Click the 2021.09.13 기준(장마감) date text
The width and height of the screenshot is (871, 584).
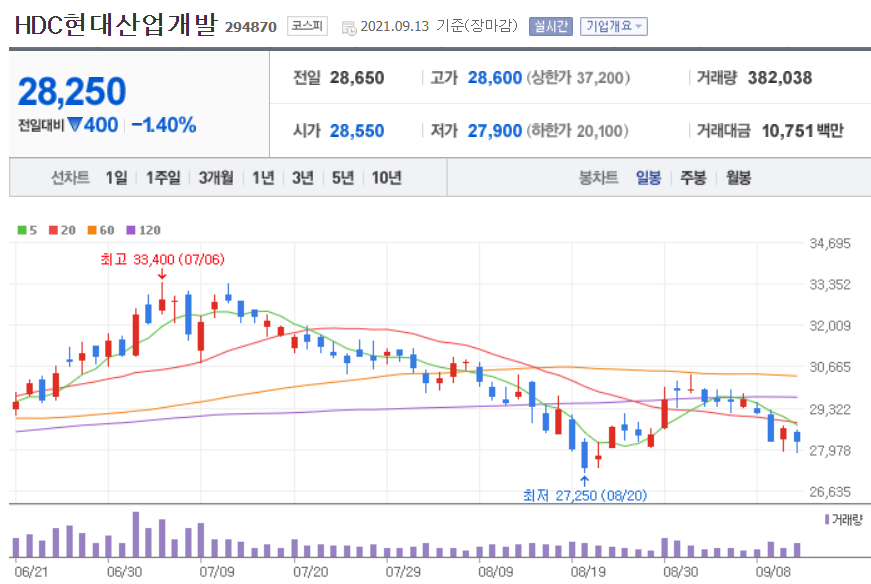[439, 26]
